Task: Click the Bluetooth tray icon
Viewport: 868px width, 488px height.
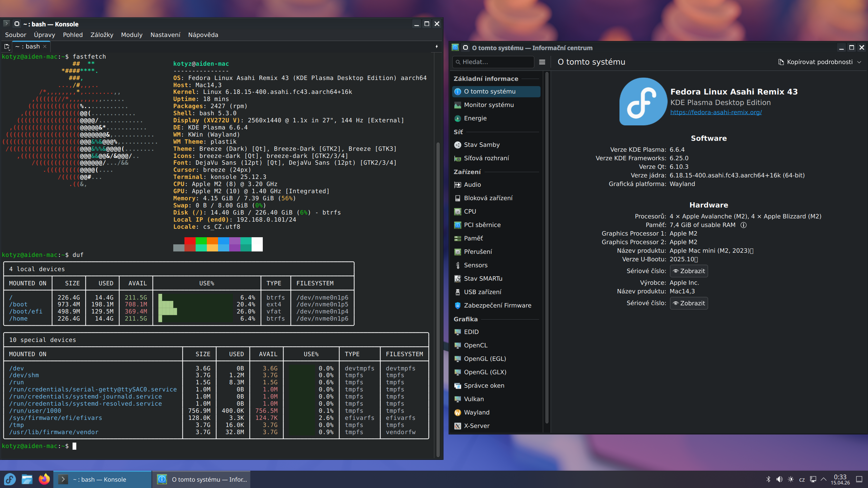Action: click(x=768, y=479)
